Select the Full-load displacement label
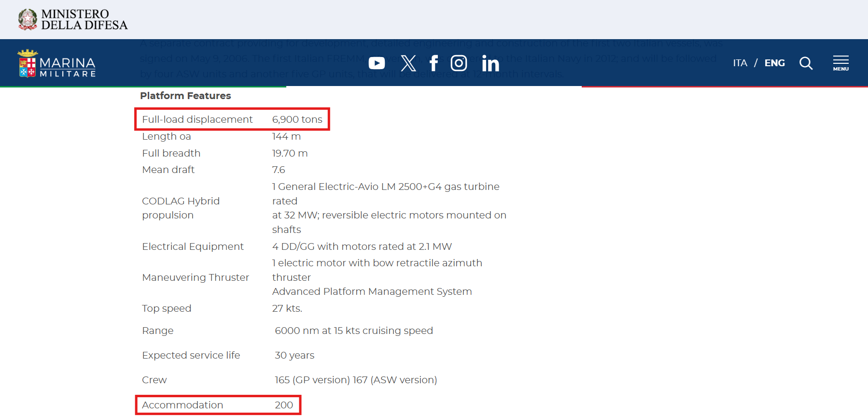The width and height of the screenshot is (868, 419). (x=197, y=119)
